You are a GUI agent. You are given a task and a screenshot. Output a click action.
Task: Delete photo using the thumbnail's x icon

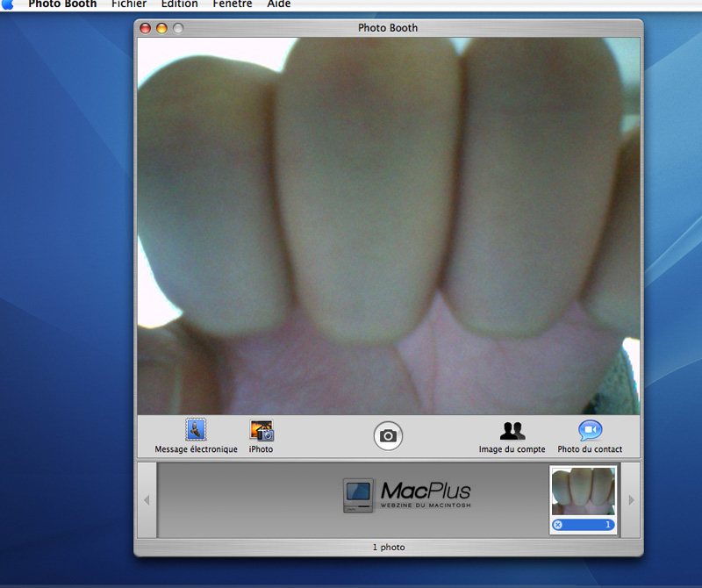(x=558, y=525)
